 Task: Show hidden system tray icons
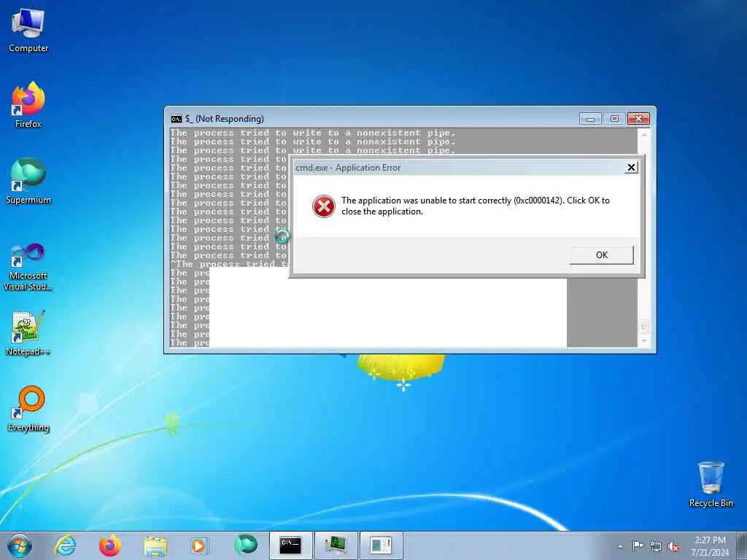(x=620, y=546)
